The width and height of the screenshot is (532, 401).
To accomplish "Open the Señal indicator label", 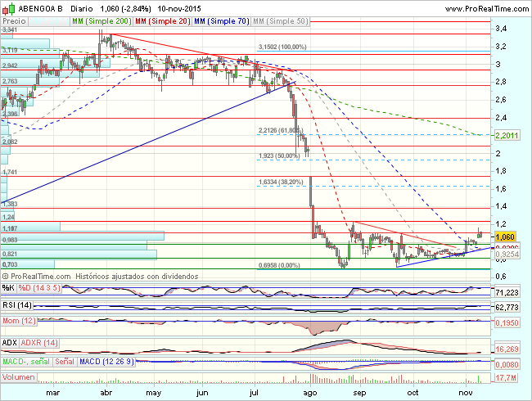I will coord(65,362).
